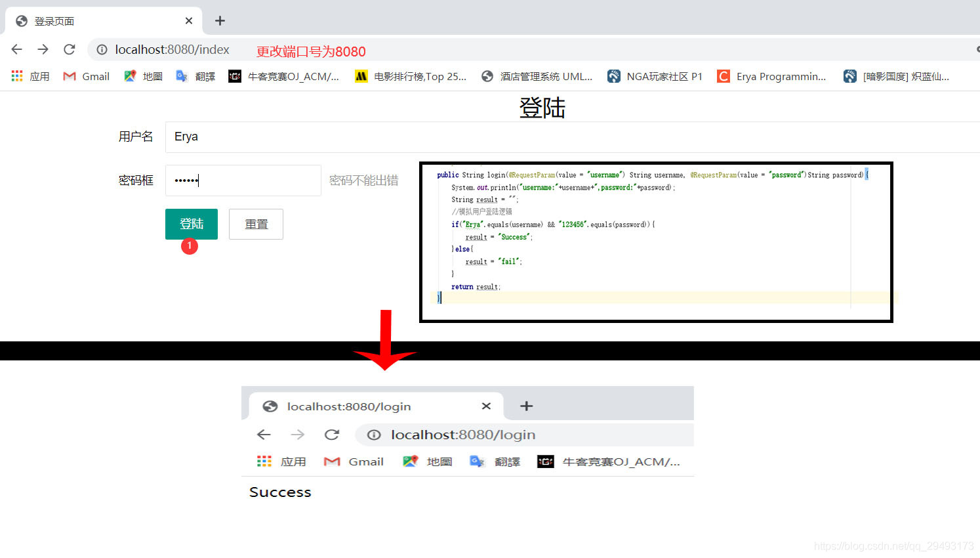
Task: Open 牛客竞赛OJ_ACM in lower bookmarks bar
Action: click(609, 461)
